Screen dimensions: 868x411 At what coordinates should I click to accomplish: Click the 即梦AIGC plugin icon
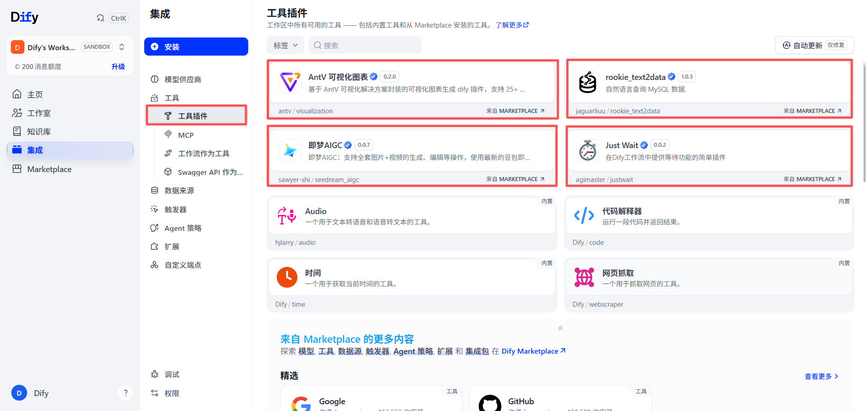[290, 150]
